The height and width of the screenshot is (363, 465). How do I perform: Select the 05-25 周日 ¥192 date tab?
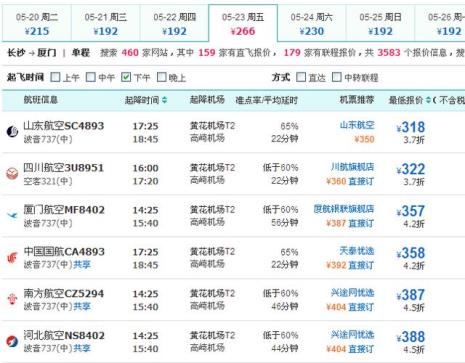pos(380,24)
